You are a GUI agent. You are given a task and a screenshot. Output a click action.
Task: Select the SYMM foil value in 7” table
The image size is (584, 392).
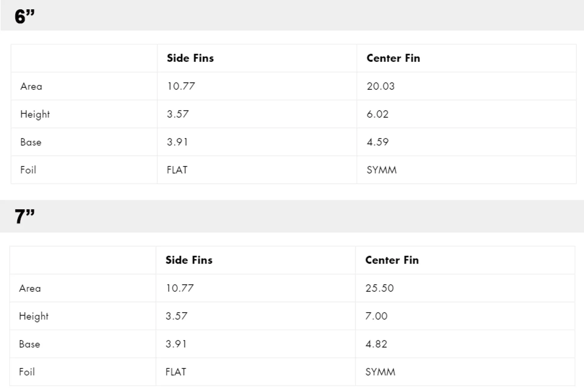[x=380, y=372]
